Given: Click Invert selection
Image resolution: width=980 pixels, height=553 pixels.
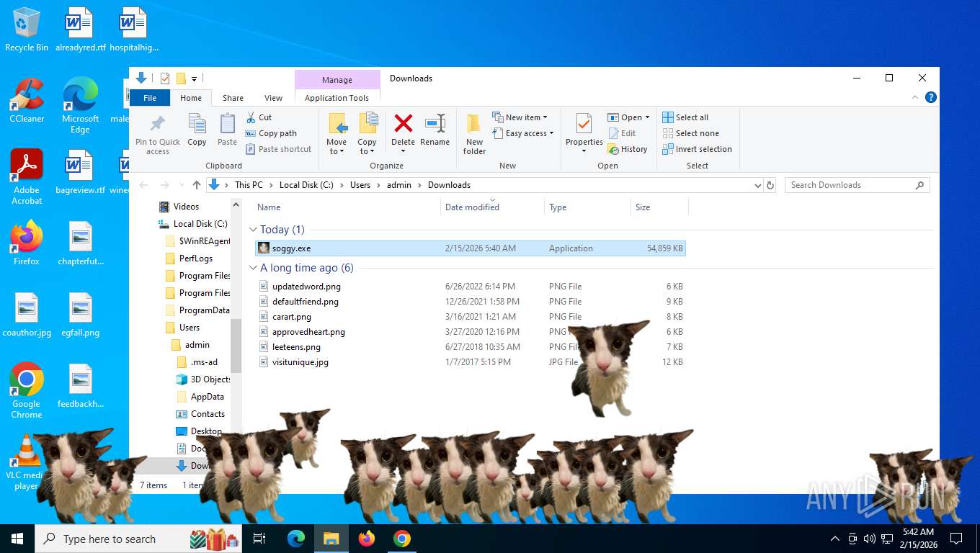Looking at the screenshot, I should [x=697, y=149].
